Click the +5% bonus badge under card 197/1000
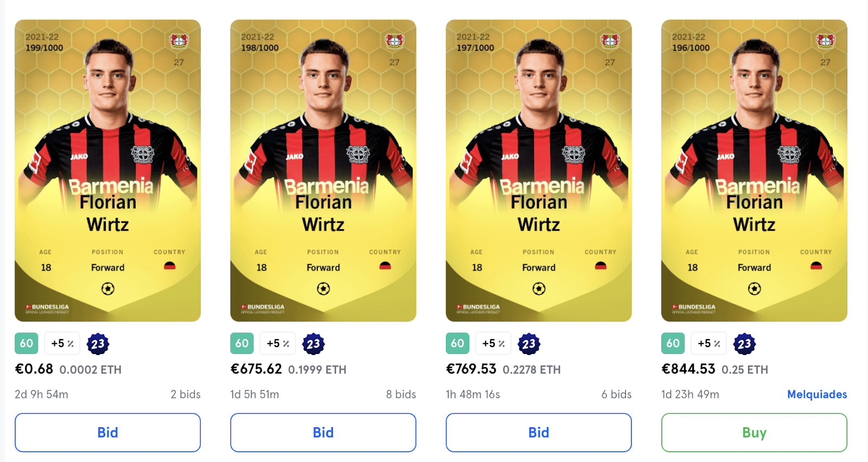Image resolution: width=868 pixels, height=462 pixels. pyautogui.click(x=494, y=343)
